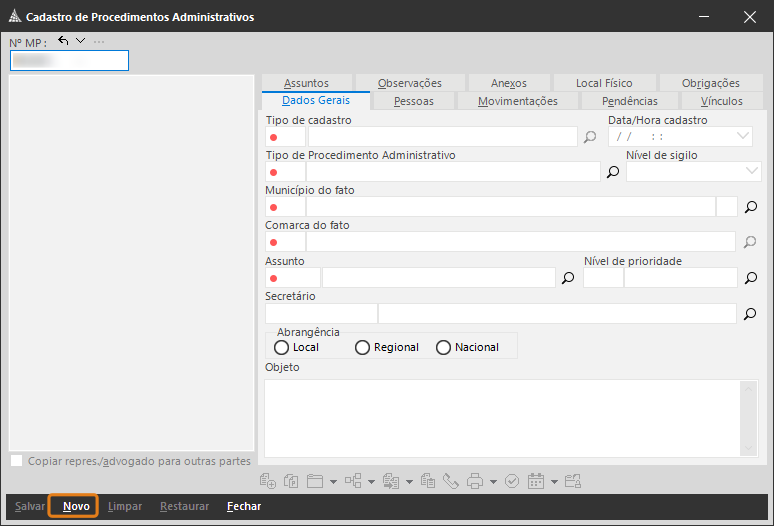Screen dimensions: 774x526
Task: Open the Pessoas tab
Action: click(x=414, y=101)
